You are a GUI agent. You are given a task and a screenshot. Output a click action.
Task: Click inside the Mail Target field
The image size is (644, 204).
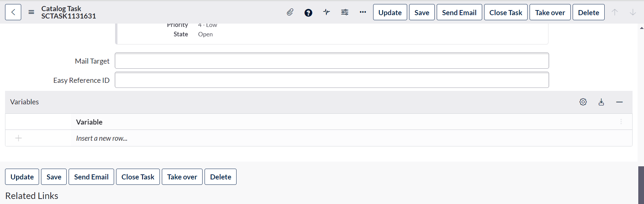point(331,61)
